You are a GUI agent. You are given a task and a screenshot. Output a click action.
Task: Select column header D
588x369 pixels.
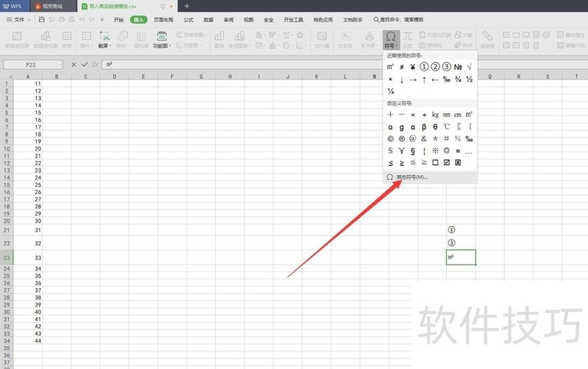click(115, 76)
